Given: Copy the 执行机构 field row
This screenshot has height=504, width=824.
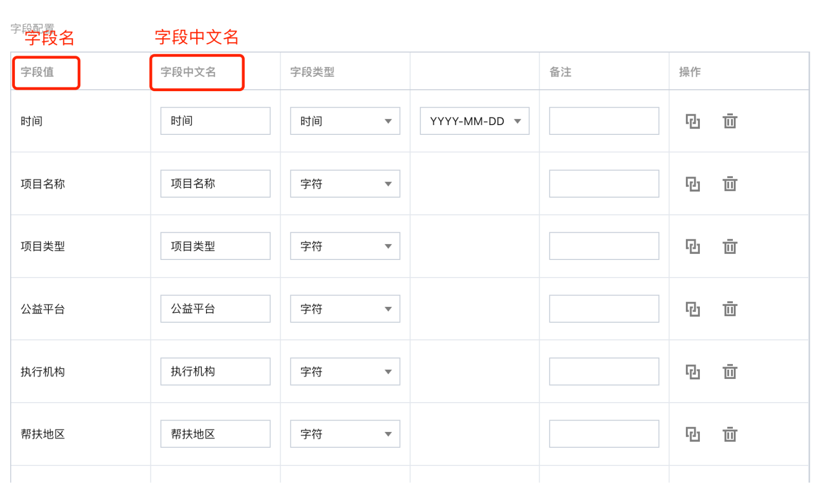Looking at the screenshot, I should tap(693, 372).
